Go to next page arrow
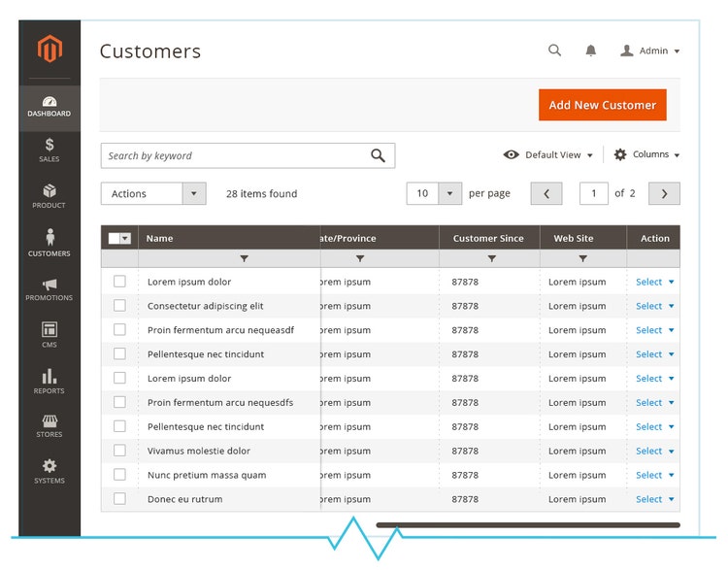 pos(664,193)
